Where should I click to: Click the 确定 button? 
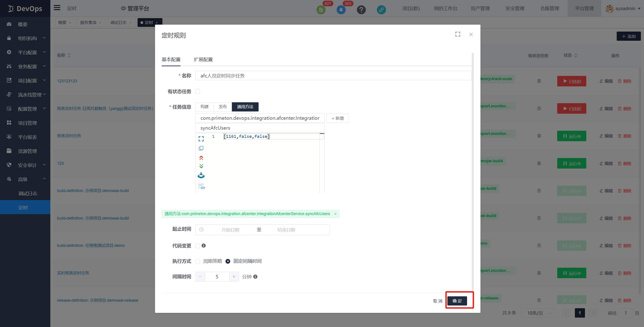tap(457, 301)
